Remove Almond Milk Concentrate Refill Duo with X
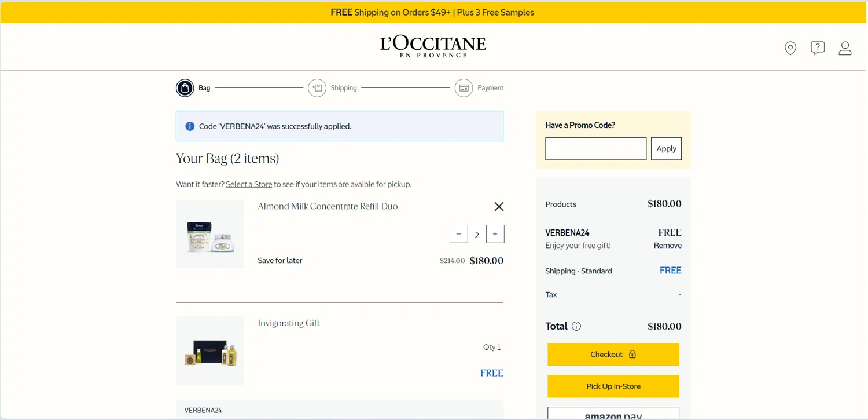 tap(499, 206)
